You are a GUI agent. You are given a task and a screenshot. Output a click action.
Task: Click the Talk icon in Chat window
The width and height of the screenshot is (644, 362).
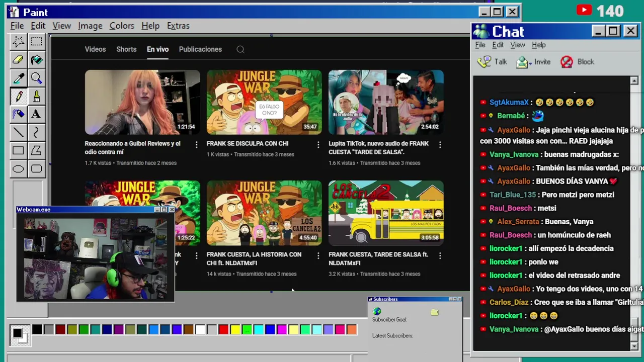click(484, 62)
